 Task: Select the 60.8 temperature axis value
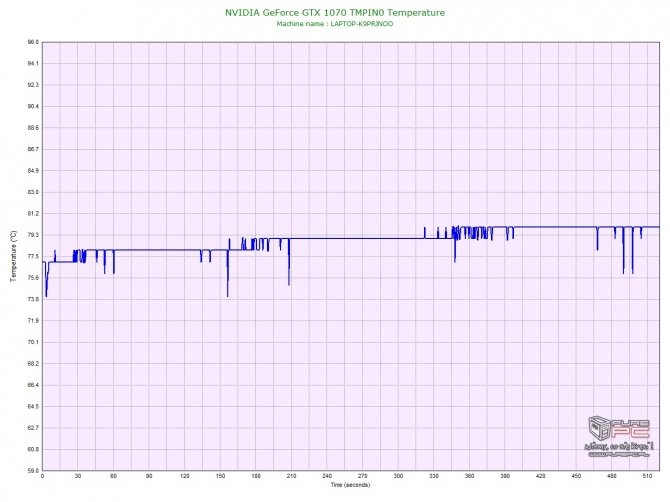(33, 449)
